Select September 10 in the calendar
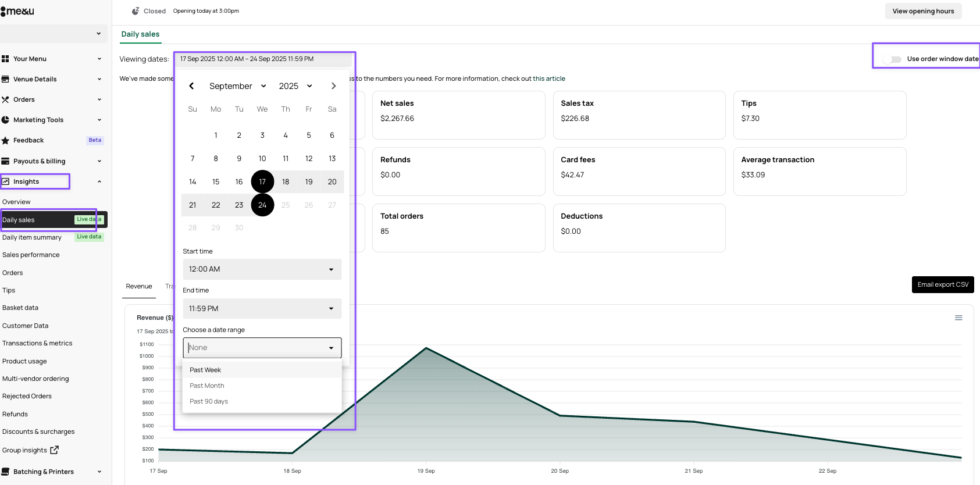 click(x=262, y=159)
